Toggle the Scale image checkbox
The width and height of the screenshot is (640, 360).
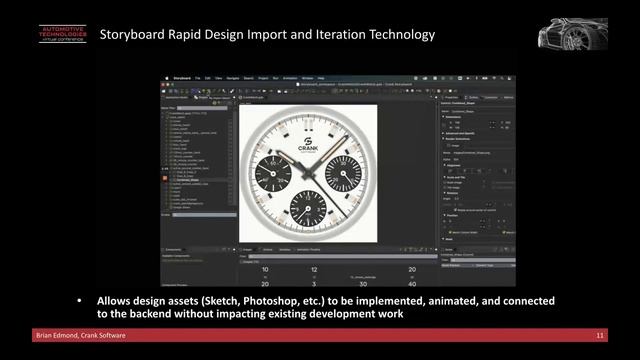[x=445, y=182]
